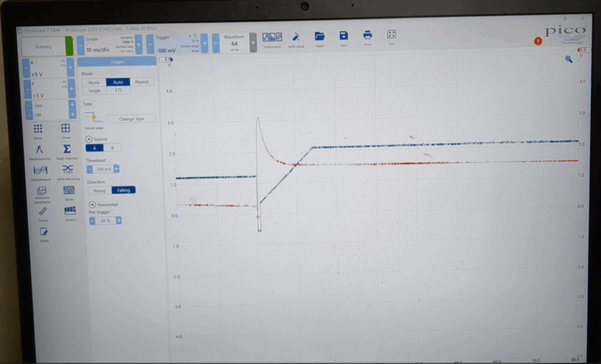Click the Change type button
601x364 pixels.
coord(131,118)
